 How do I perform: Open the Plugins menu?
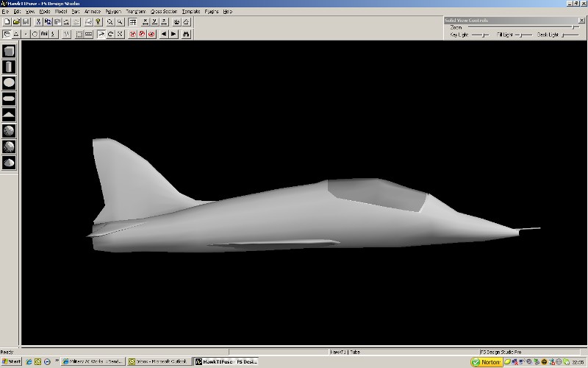[212, 12]
